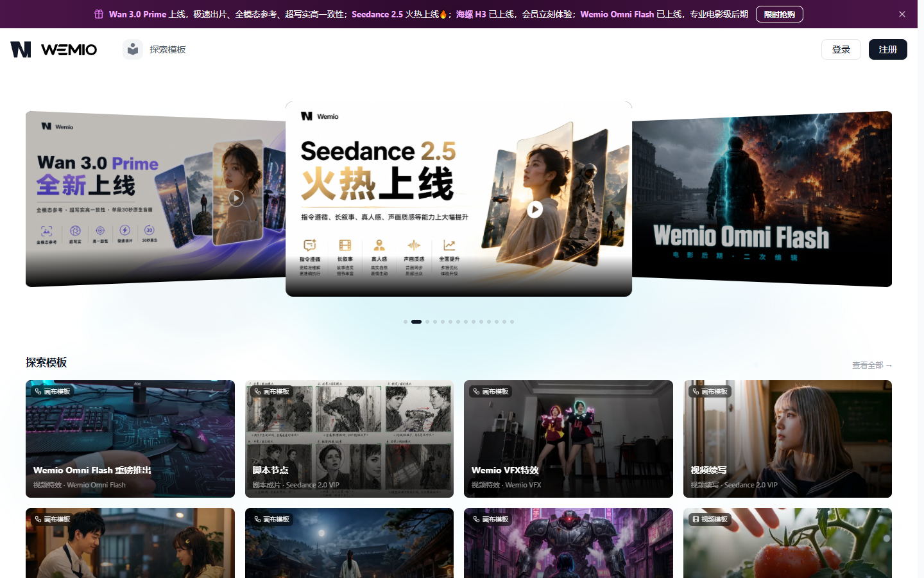Screen dimensions: 924x578
Task: Click the 查看全部 link
Action: 872,365
